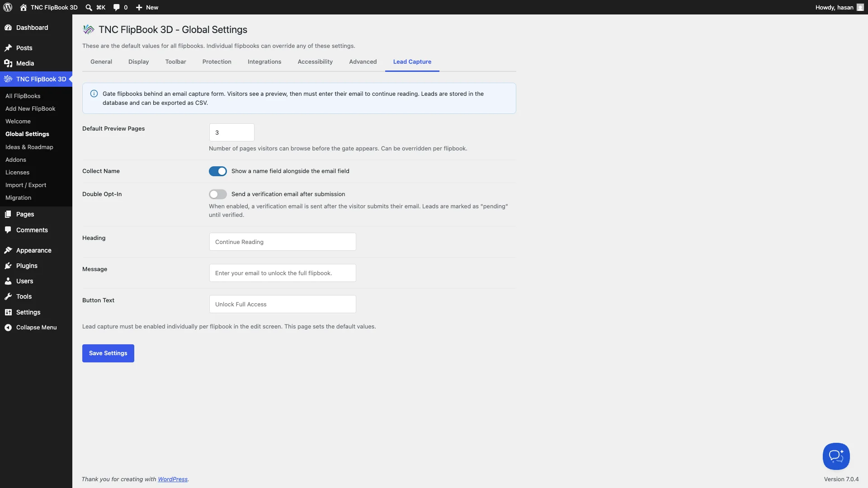868x488 pixels.
Task: Click the Default Preview Pages number field
Action: [x=232, y=132]
